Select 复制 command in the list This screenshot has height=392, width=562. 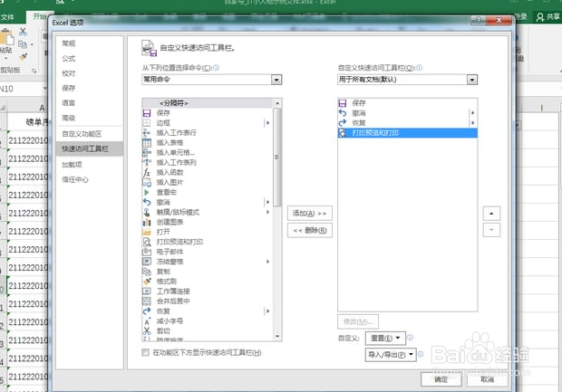(208, 272)
